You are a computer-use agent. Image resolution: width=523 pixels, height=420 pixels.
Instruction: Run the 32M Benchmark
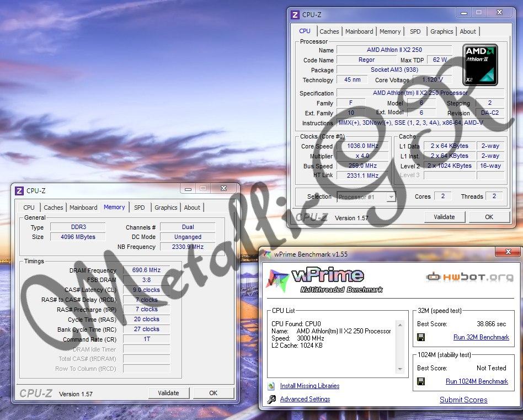click(481, 337)
